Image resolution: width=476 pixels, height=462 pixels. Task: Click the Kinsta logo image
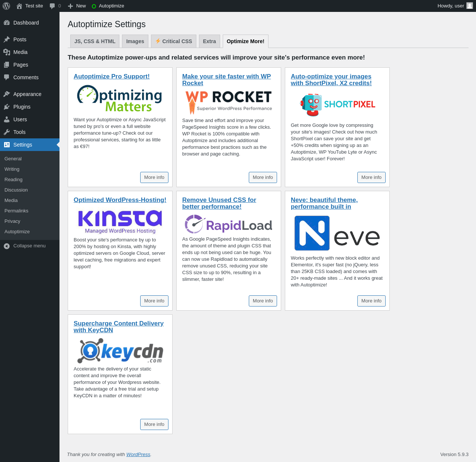120,222
